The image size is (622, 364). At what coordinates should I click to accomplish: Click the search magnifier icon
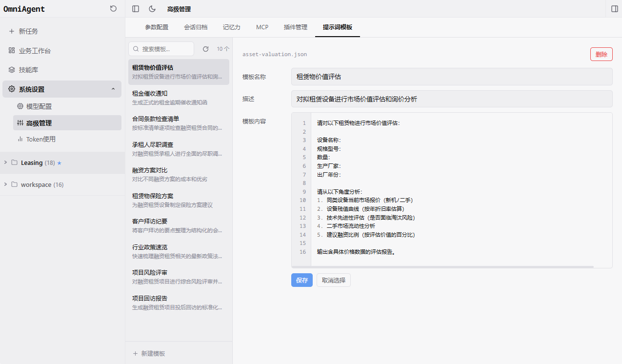pos(136,49)
